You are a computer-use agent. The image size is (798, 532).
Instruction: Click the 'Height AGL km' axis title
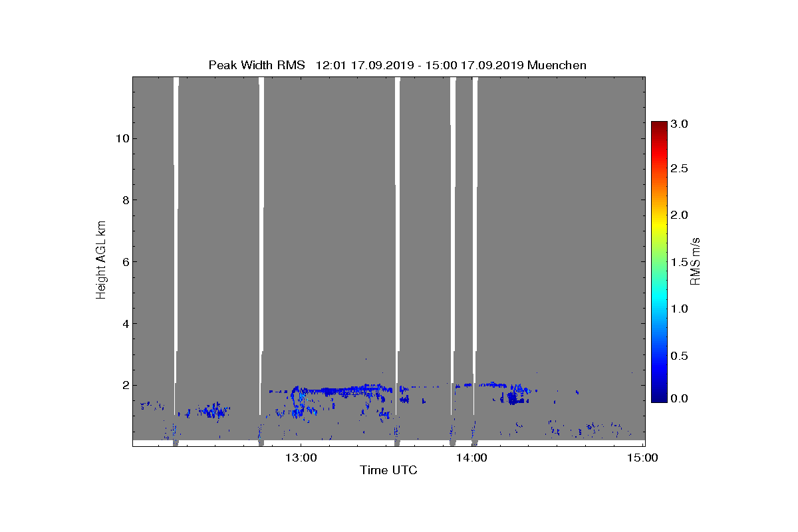click(101, 261)
